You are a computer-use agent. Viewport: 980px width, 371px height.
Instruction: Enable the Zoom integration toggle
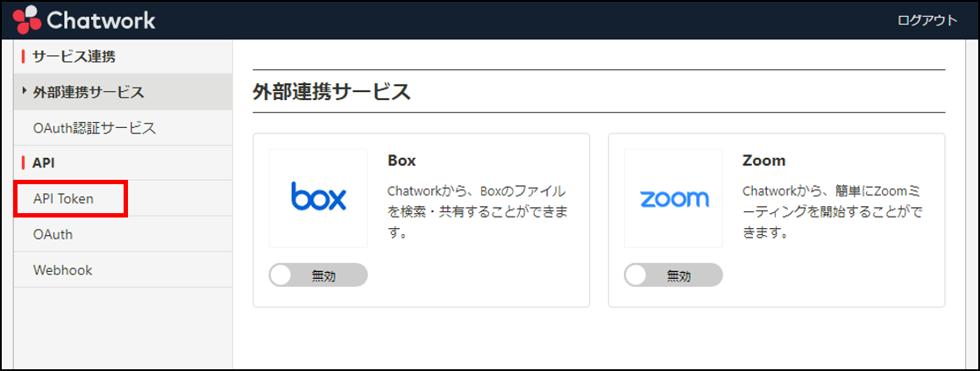[673, 275]
